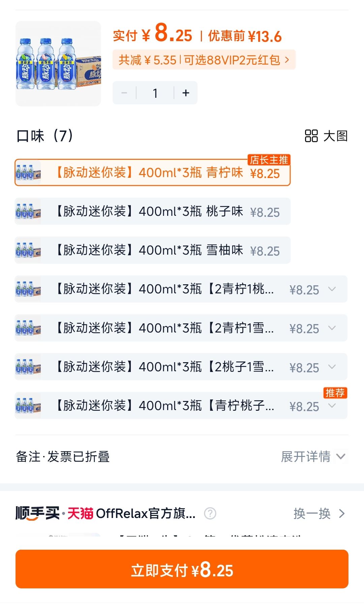Expand the 2青柠1桃 combo option chevron
The height and width of the screenshot is (605, 364).
point(332,289)
